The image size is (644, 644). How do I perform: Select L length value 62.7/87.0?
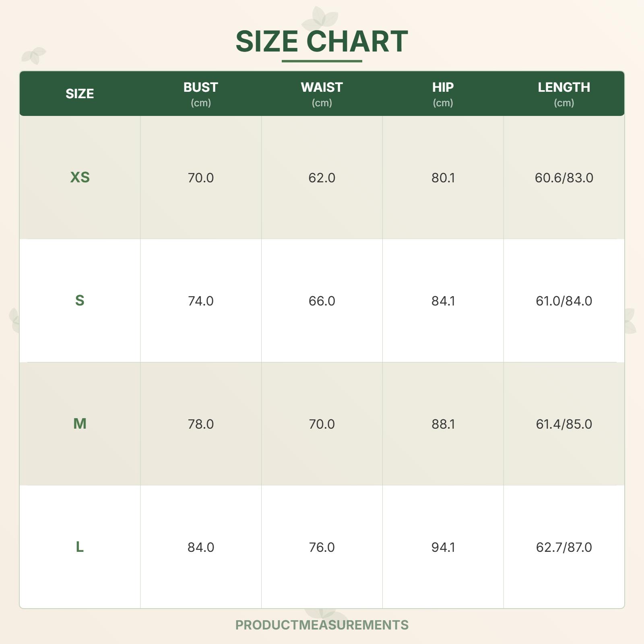pyautogui.click(x=563, y=547)
